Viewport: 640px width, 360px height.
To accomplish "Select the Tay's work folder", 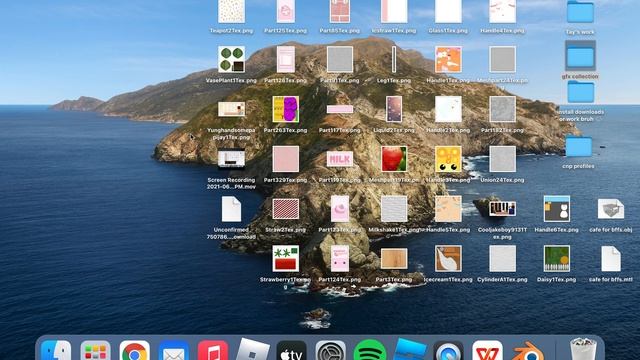I will pos(580,12).
